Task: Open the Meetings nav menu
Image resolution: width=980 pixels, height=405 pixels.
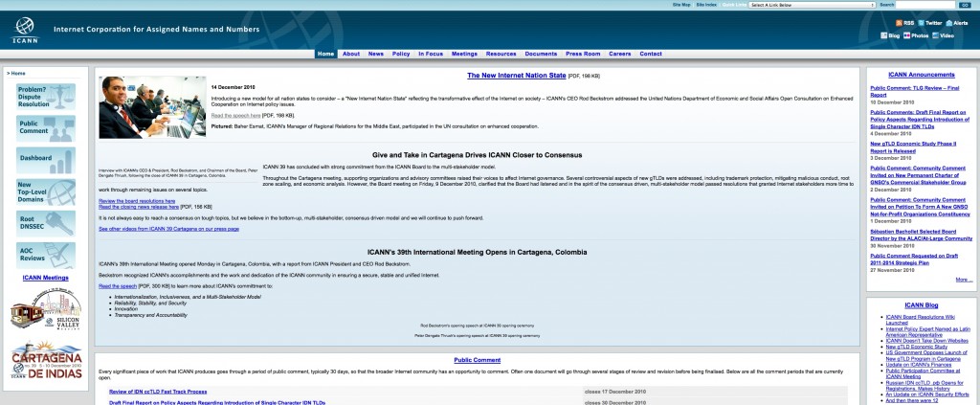Action: (464, 54)
